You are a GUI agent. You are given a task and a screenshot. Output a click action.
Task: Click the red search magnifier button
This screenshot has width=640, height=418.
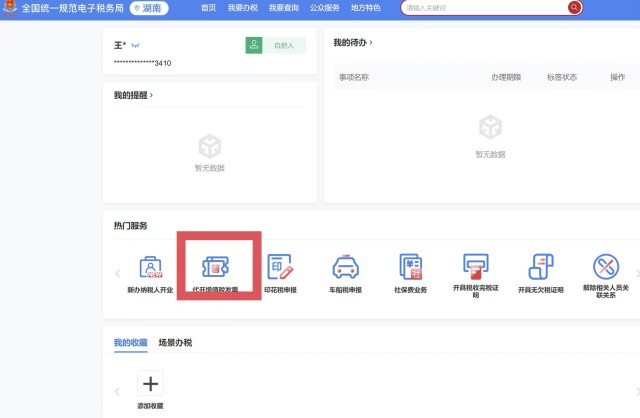[x=574, y=7]
